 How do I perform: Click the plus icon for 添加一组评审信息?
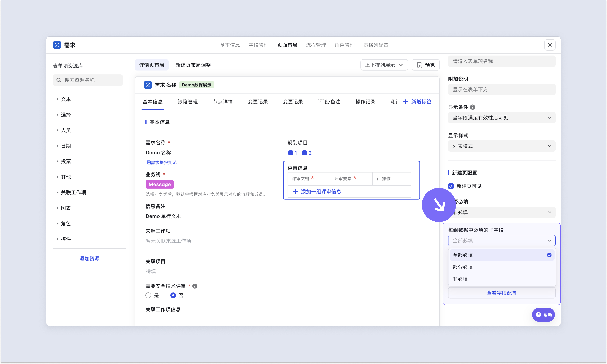click(295, 192)
